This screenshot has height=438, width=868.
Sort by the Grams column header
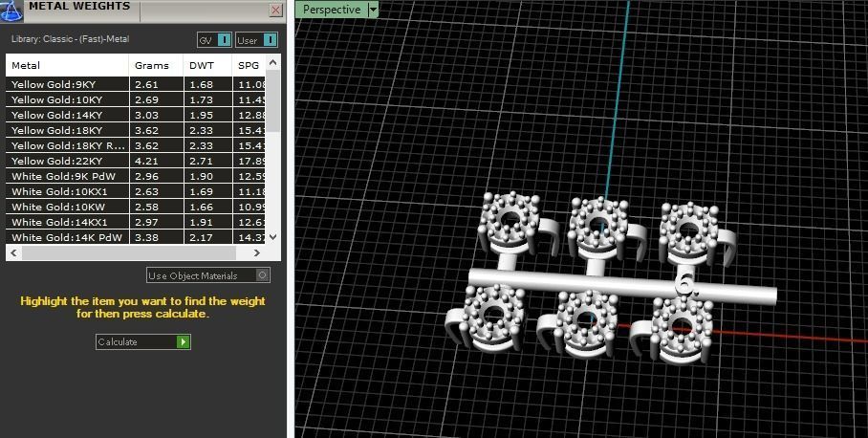pos(156,65)
